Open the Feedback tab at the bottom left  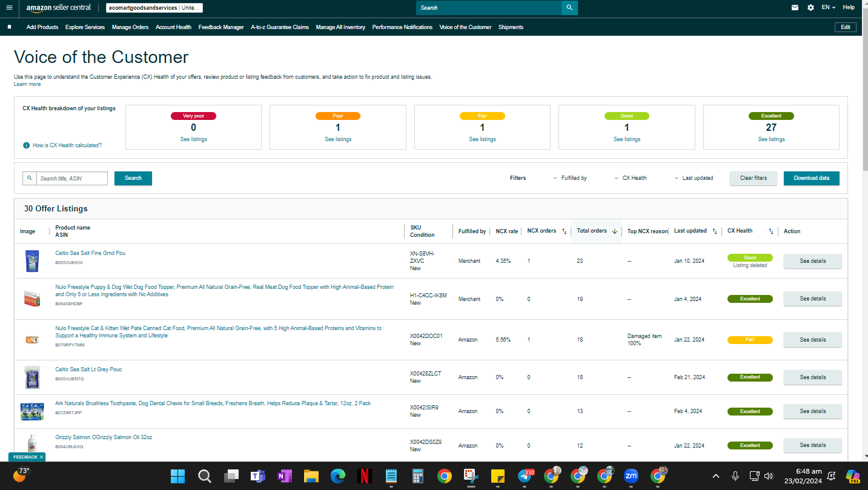tap(25, 457)
